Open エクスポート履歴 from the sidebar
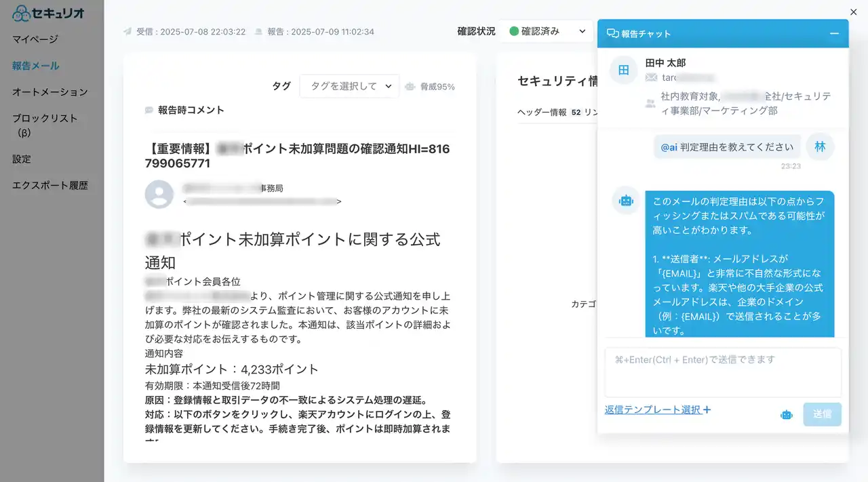868x482 pixels. pyautogui.click(x=50, y=185)
